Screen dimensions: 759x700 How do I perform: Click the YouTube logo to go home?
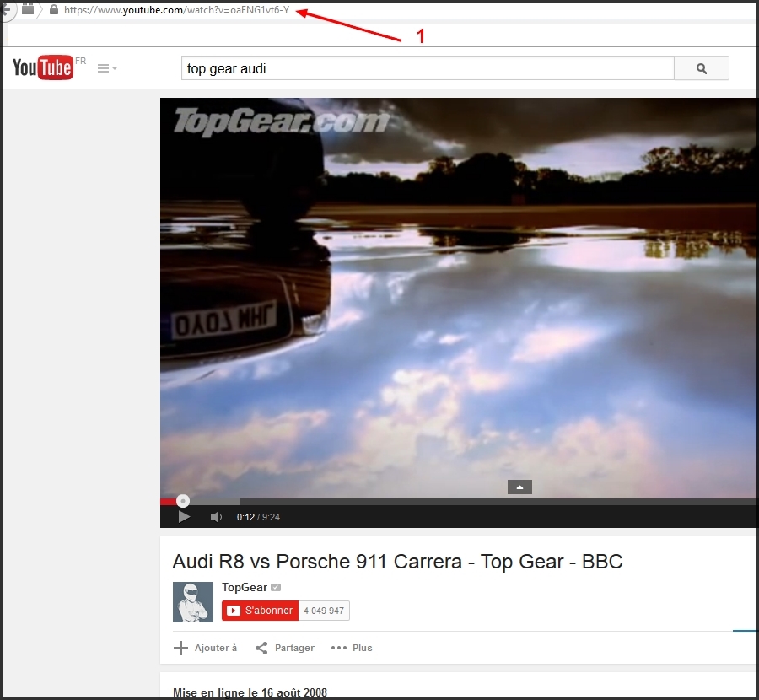click(x=40, y=67)
